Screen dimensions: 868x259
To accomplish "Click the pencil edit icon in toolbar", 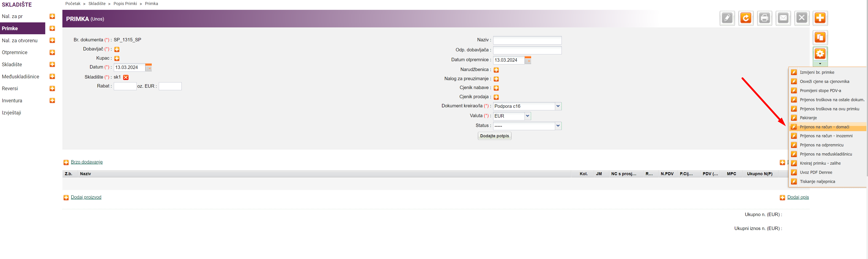I will tap(727, 18).
